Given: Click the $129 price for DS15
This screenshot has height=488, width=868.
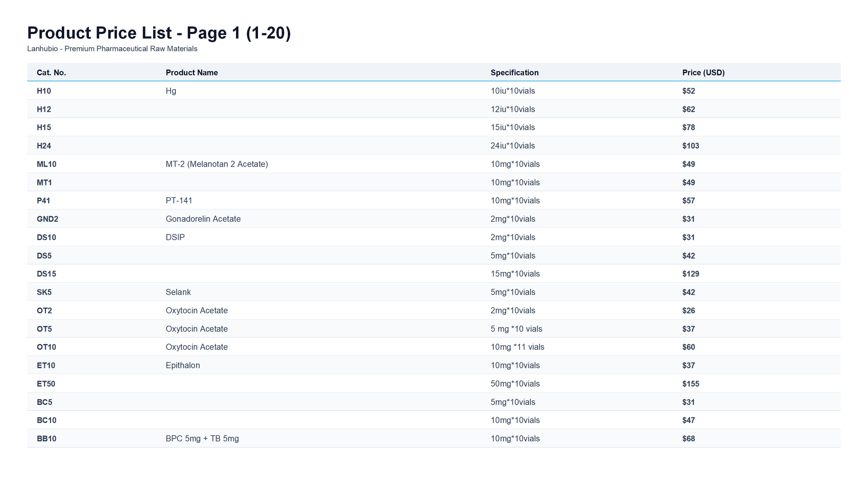Looking at the screenshot, I should 690,274.
